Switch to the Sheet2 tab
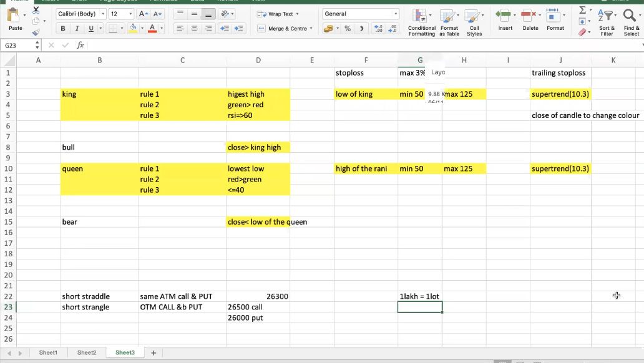The height and width of the screenshot is (363, 644). 87,353
